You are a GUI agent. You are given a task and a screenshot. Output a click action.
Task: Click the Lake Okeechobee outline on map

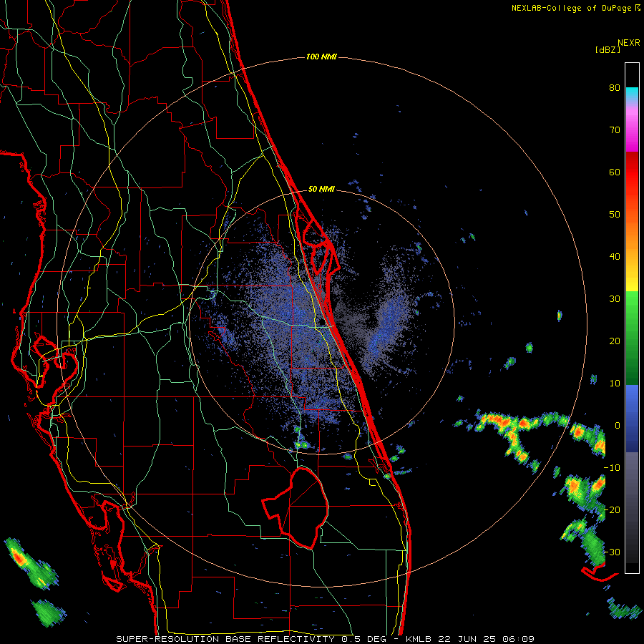(296, 507)
